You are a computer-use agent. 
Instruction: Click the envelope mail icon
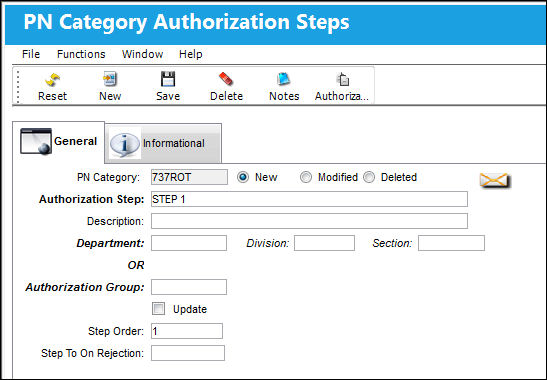pyautogui.click(x=494, y=180)
